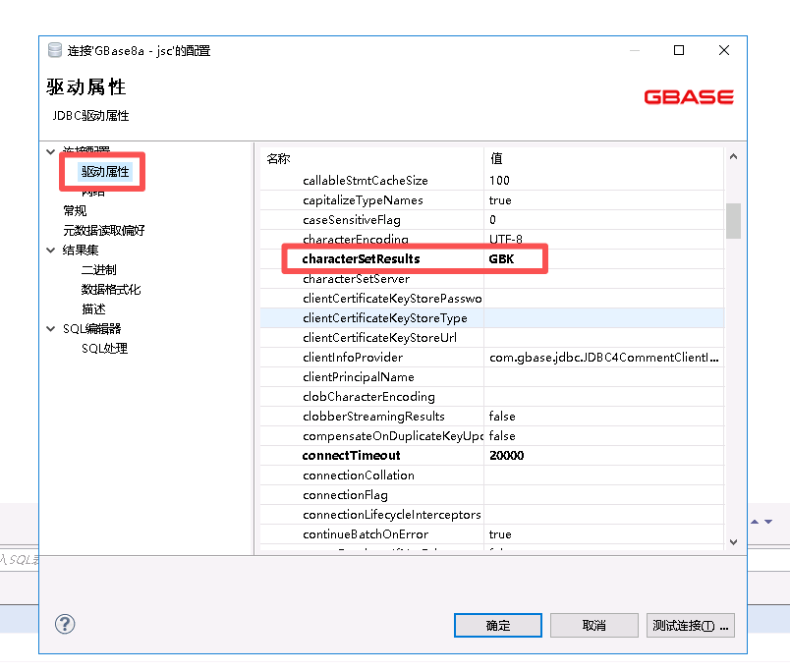Select SQL编辑器 in the settings tree
The height and width of the screenshot is (672, 790).
click(91, 329)
